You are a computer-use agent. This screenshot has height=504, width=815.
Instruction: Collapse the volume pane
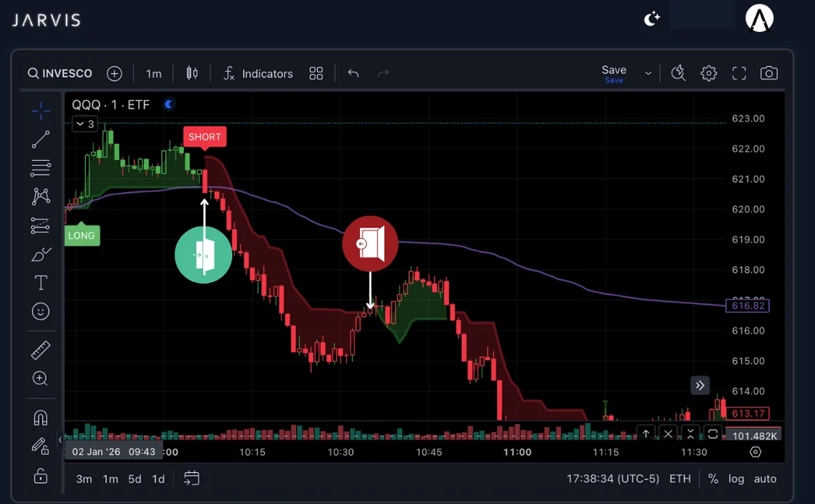[691, 433]
